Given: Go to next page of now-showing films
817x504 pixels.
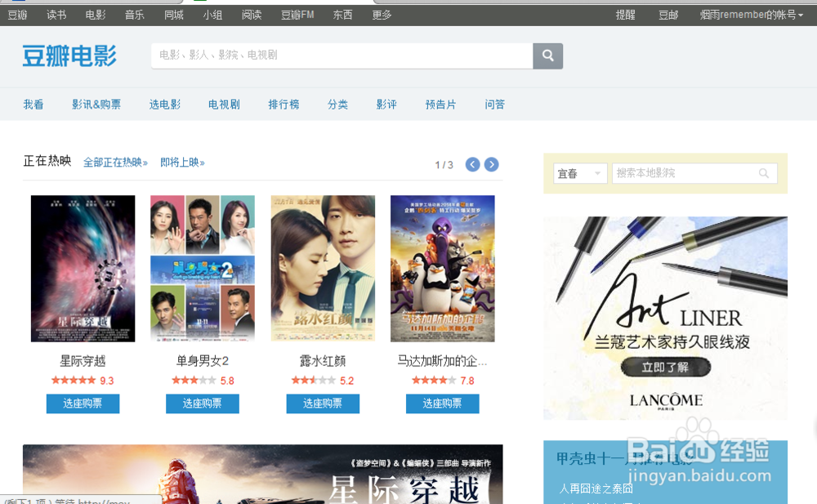Looking at the screenshot, I should click(x=491, y=165).
